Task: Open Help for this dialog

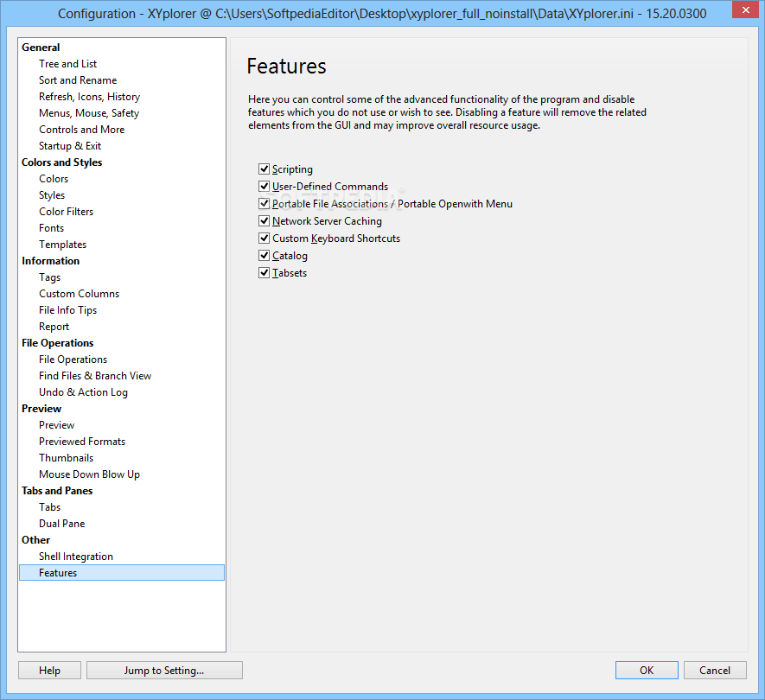Action: click(50, 671)
